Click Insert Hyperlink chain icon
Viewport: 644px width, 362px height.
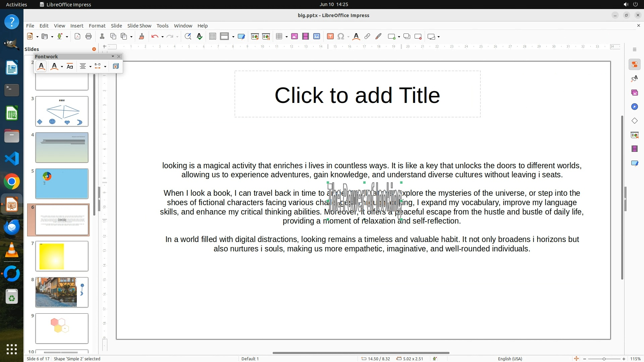click(x=367, y=37)
